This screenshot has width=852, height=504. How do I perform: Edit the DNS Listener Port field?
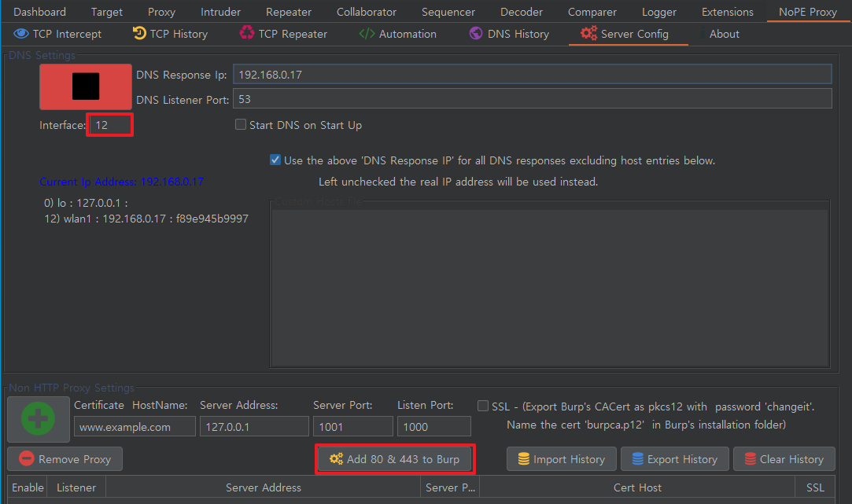click(532, 99)
